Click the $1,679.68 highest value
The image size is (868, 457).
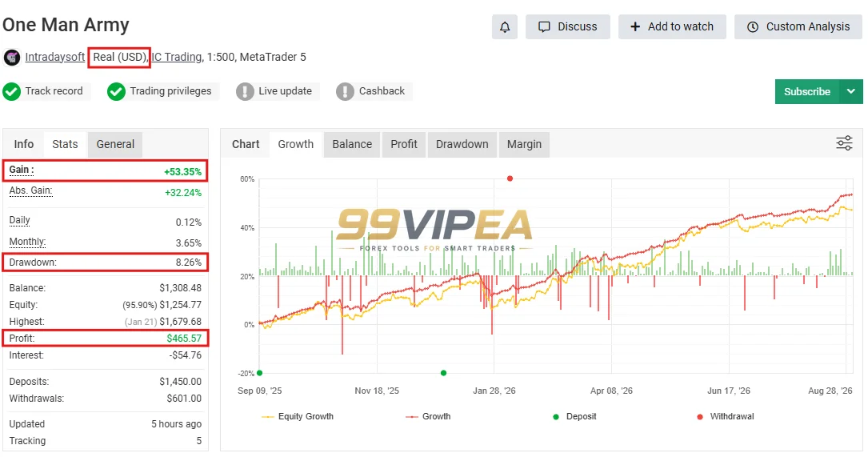click(x=181, y=321)
